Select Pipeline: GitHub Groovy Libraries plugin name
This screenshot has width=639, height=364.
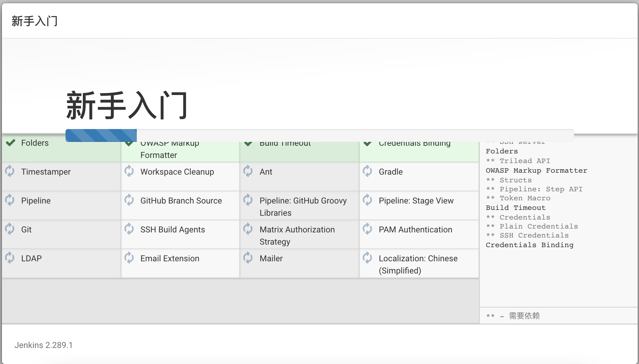pos(303,207)
